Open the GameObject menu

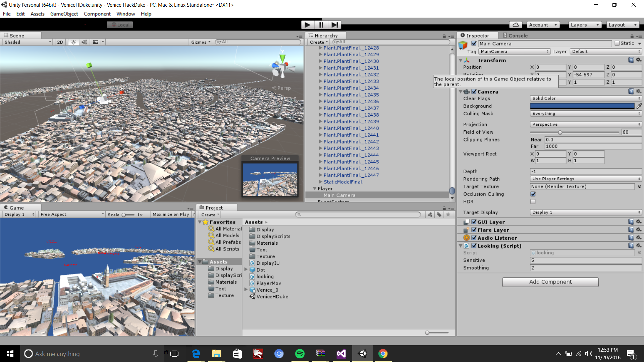[64, 14]
